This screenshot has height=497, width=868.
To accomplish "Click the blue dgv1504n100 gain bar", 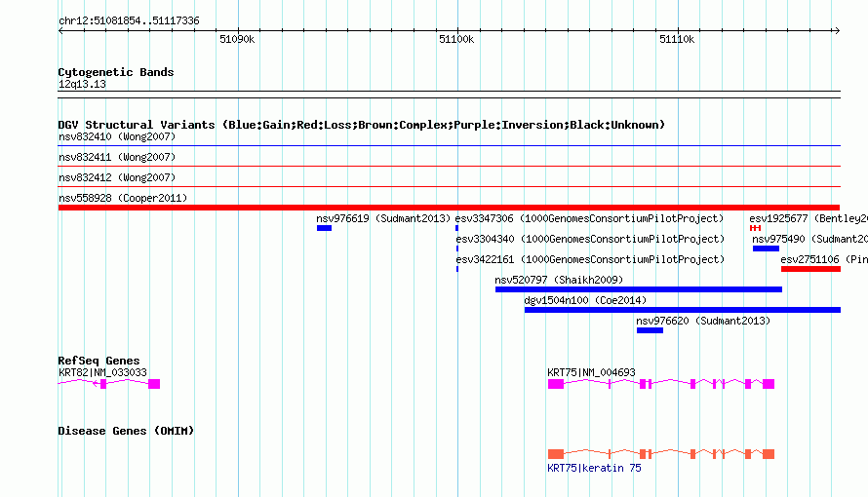I will tap(683, 310).
